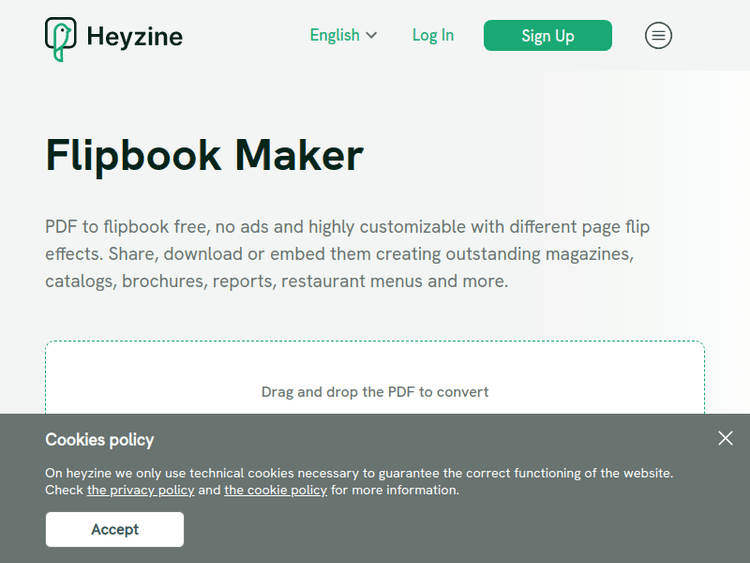Open the Log In page

(433, 35)
